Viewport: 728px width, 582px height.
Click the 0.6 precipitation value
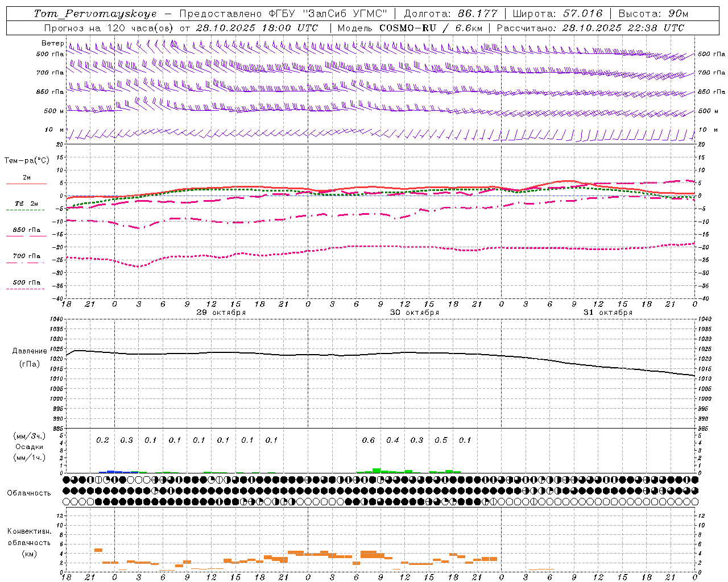[x=369, y=440]
